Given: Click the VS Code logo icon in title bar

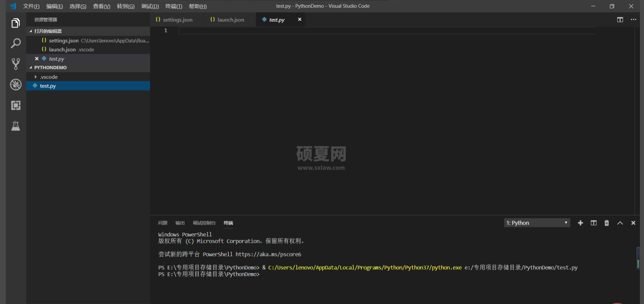Looking at the screenshot, I should click(13, 6).
